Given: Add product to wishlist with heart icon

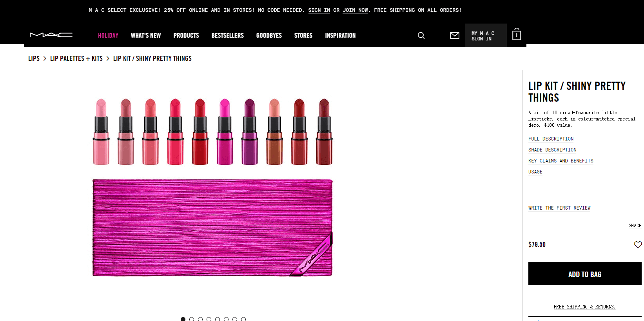Looking at the screenshot, I should point(638,244).
